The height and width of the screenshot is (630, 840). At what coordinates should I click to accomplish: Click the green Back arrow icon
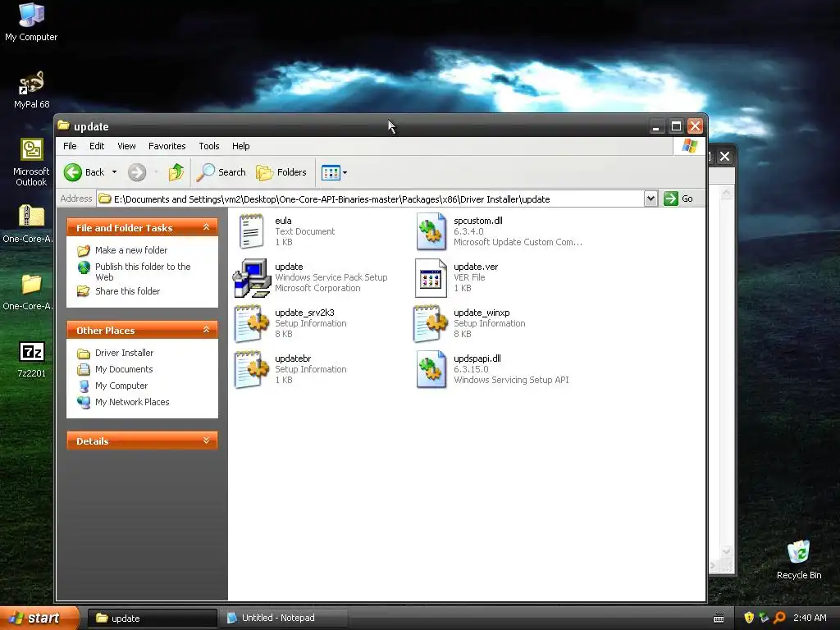tap(73, 172)
